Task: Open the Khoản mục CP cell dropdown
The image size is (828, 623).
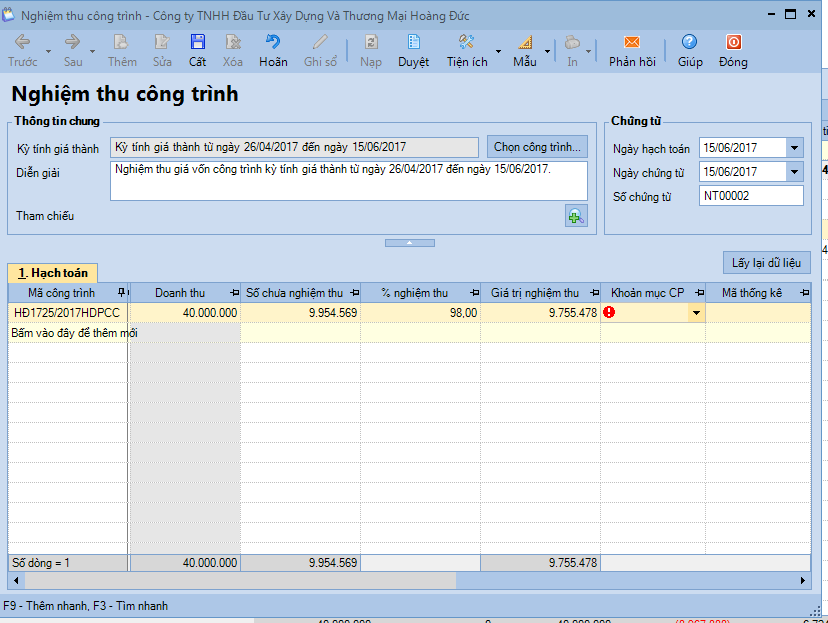Action: 696,313
